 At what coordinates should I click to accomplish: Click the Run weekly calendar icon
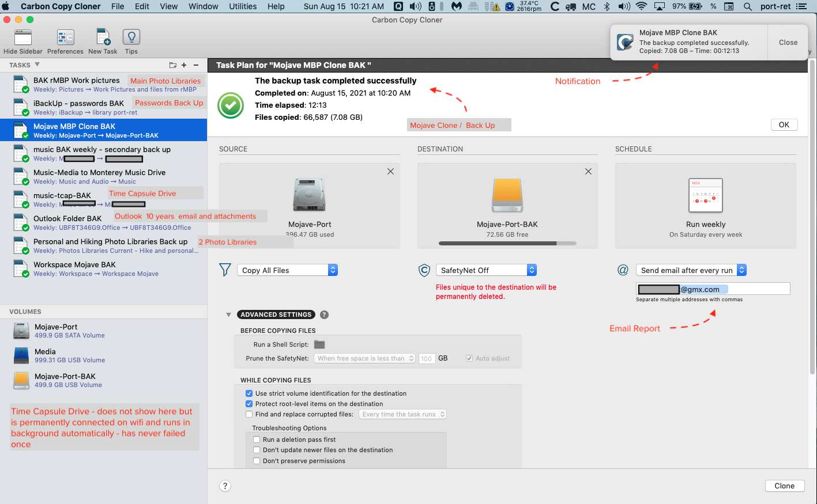pyautogui.click(x=706, y=195)
